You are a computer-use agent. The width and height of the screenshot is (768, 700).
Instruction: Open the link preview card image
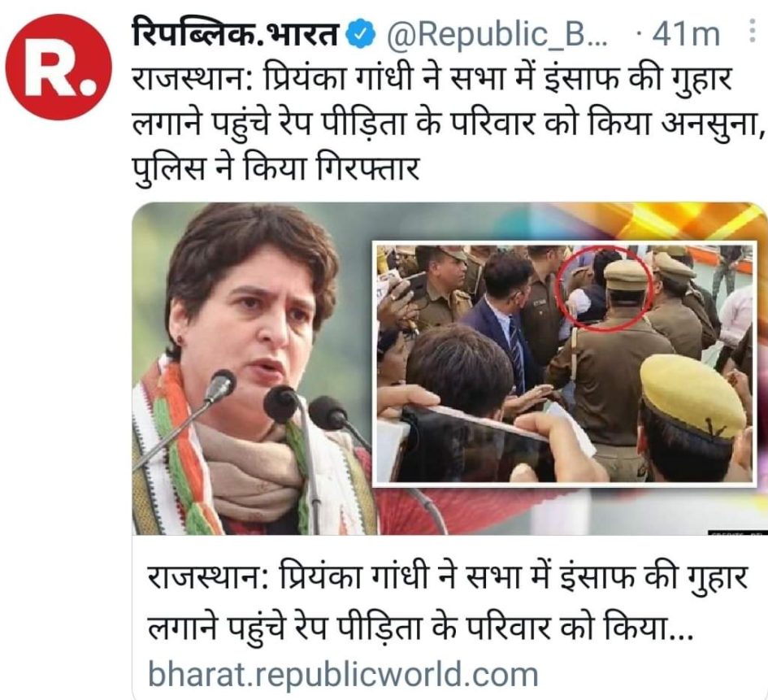pyautogui.click(x=449, y=368)
